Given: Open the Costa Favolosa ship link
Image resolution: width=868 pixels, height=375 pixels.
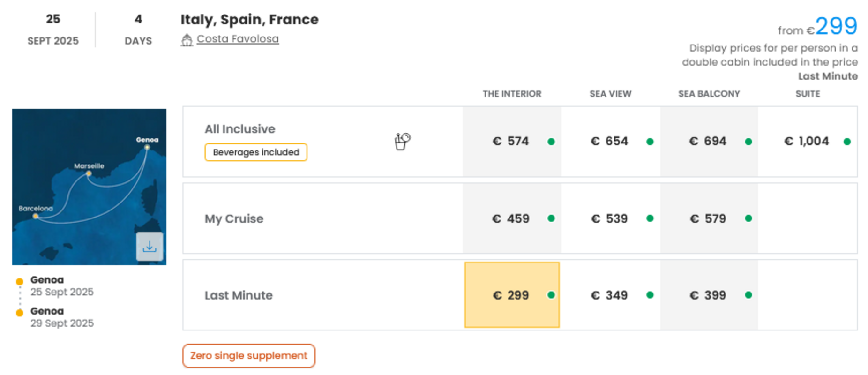Looking at the screenshot, I should (238, 39).
